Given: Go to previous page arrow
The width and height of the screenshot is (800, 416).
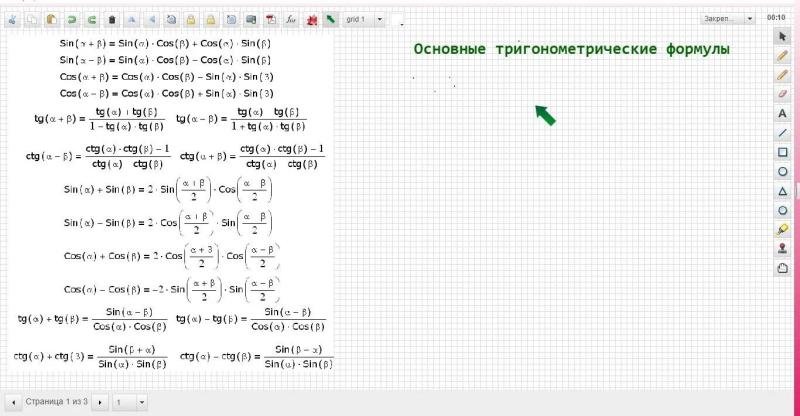Looking at the screenshot, I should pos(13,402).
